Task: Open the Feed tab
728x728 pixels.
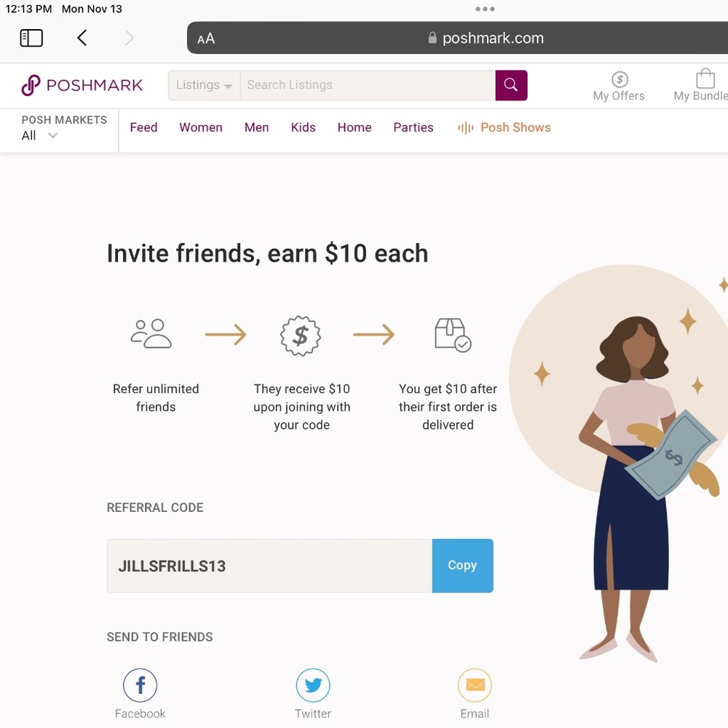Action: tap(143, 127)
